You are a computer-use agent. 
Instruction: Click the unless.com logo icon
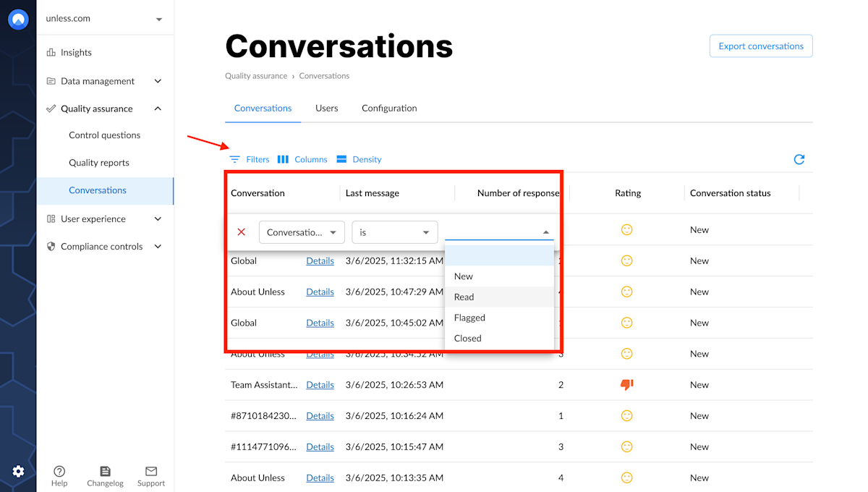coord(17,19)
